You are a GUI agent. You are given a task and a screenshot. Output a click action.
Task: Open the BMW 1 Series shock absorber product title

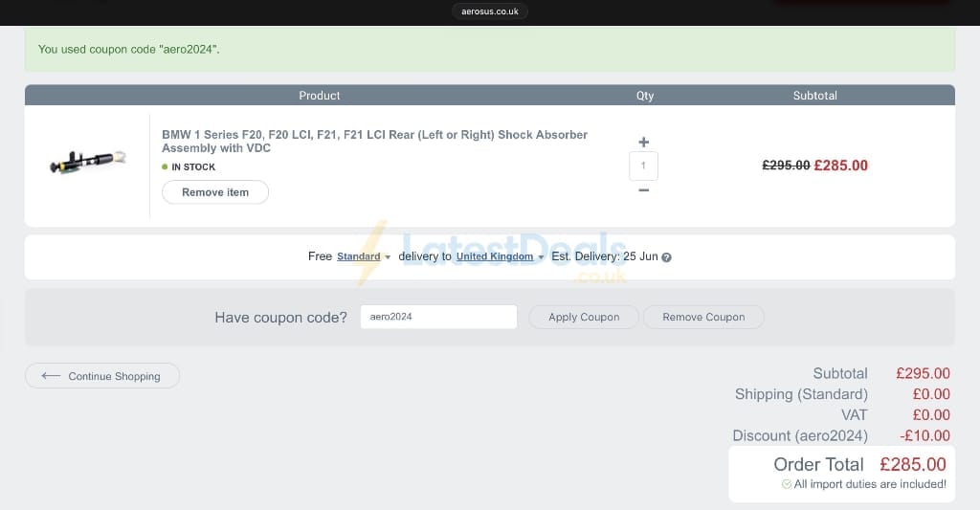(x=374, y=142)
